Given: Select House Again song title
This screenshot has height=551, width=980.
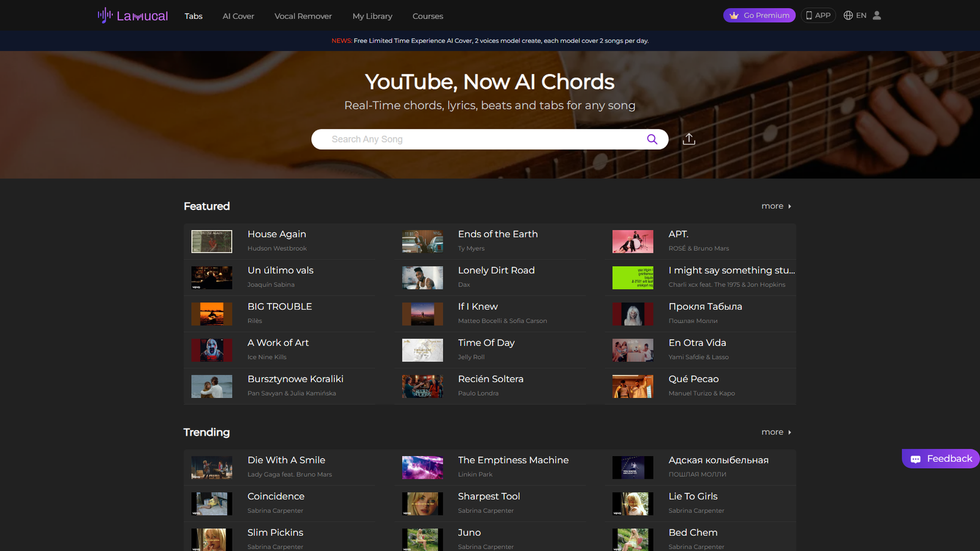Looking at the screenshot, I should pos(277,234).
